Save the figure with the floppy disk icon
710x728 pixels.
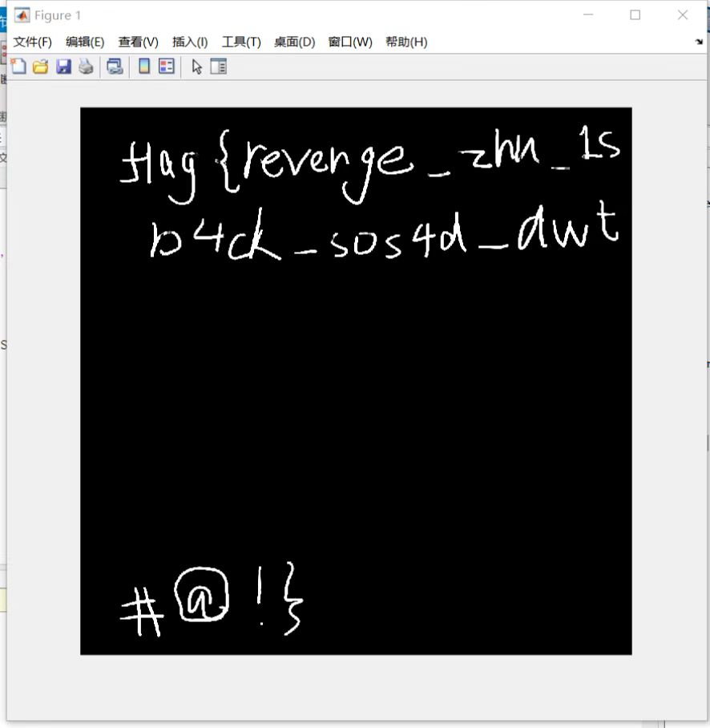click(63, 67)
